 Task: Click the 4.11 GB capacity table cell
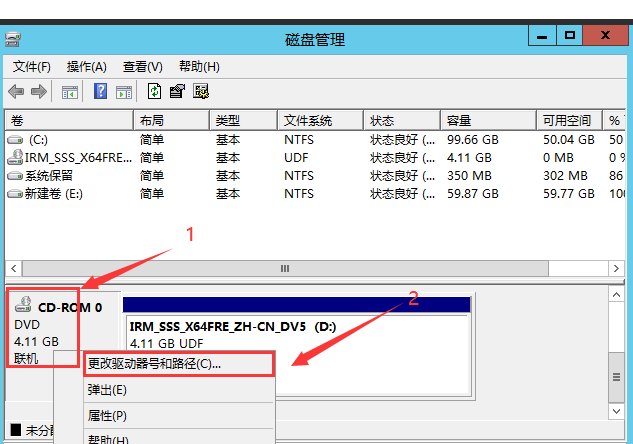[469, 157]
